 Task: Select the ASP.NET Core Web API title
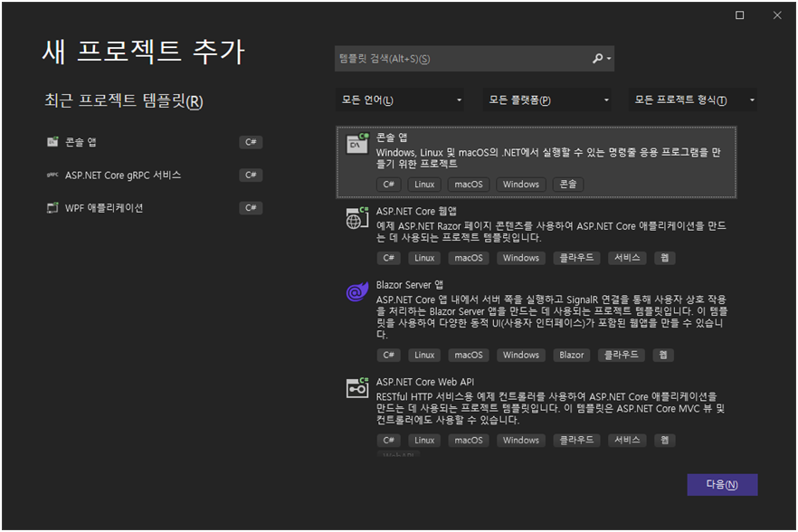click(x=425, y=382)
